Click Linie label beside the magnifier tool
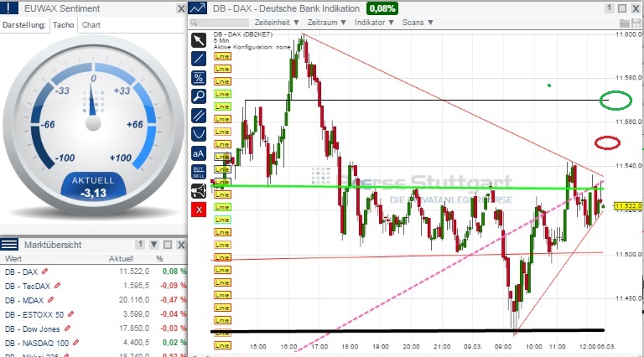Screen dimensions: 644x357 (x=222, y=94)
